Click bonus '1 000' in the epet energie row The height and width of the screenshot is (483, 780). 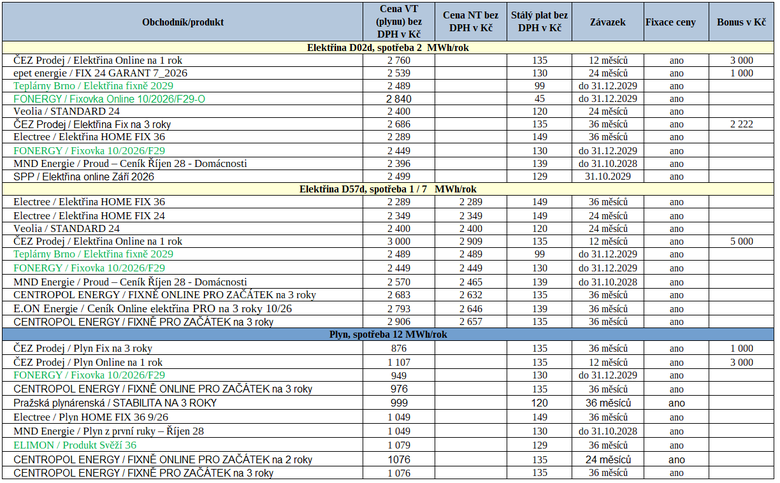coord(742,73)
